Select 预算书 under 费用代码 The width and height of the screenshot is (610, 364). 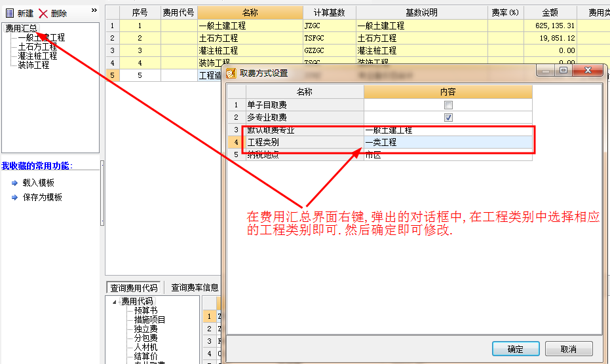(x=146, y=310)
